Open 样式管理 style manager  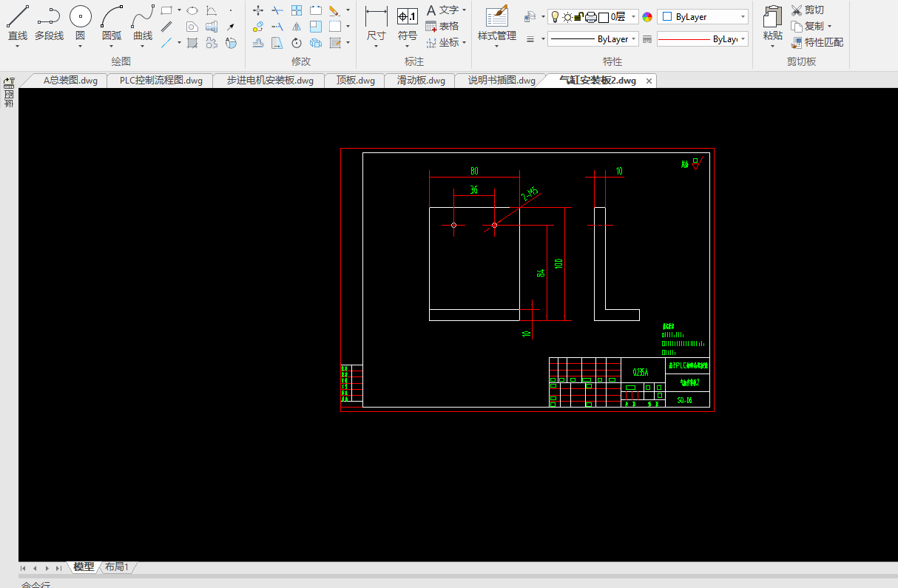[x=497, y=22]
